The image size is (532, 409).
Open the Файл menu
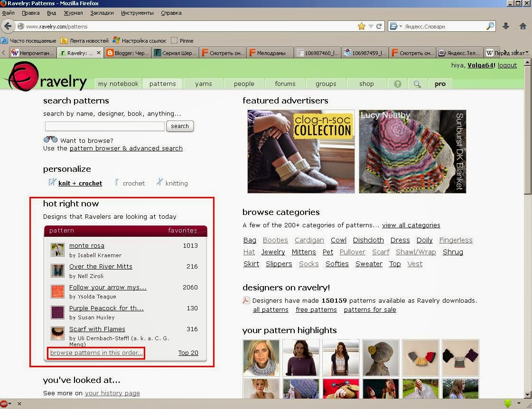click(8, 13)
